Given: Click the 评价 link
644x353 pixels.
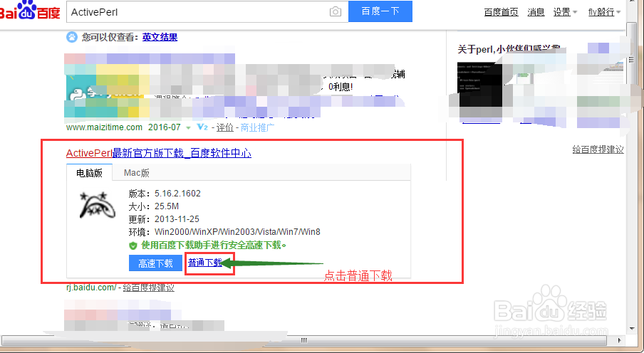Looking at the screenshot, I should pyautogui.click(x=224, y=127).
